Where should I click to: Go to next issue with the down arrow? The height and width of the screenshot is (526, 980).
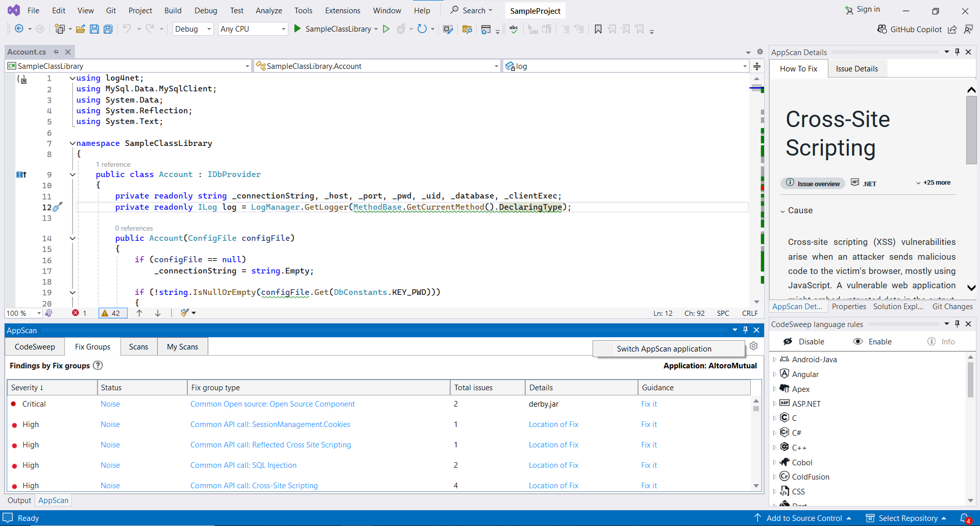tap(158, 313)
